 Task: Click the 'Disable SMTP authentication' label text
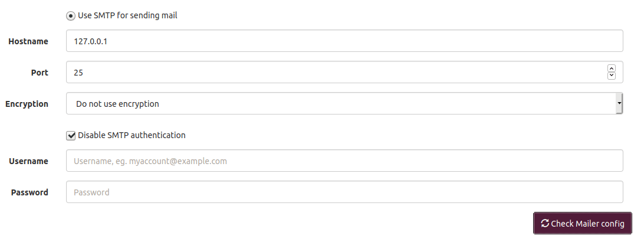(x=132, y=135)
